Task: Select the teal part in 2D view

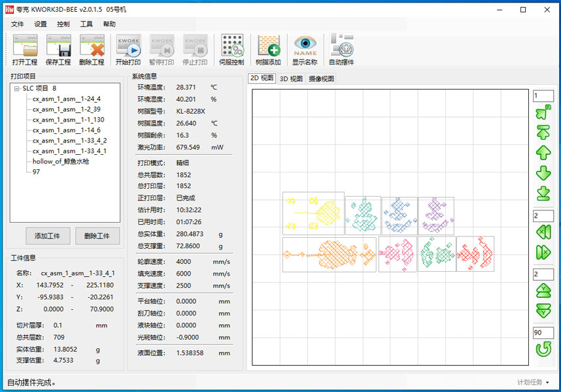Action: coord(363,215)
